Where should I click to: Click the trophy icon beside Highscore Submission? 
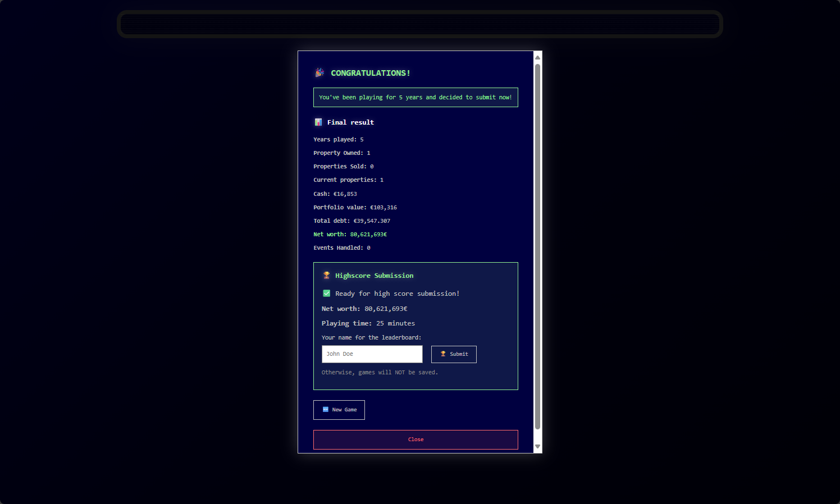point(326,276)
